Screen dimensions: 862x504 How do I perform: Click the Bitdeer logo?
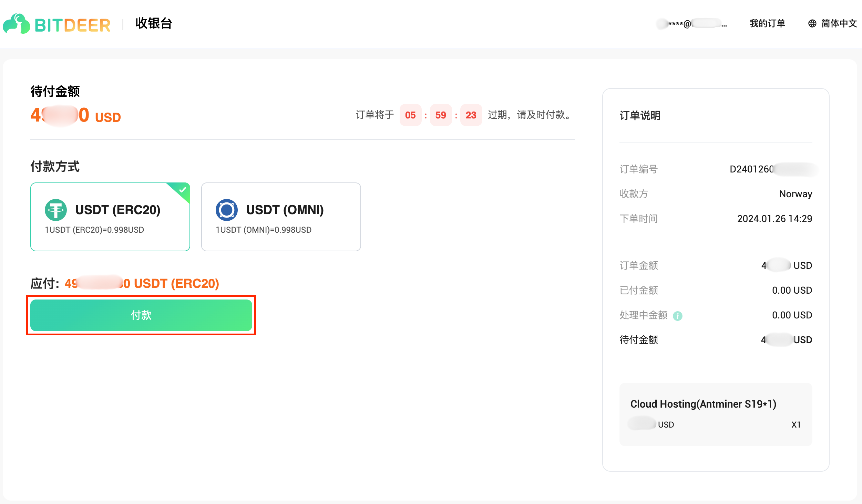tap(57, 24)
